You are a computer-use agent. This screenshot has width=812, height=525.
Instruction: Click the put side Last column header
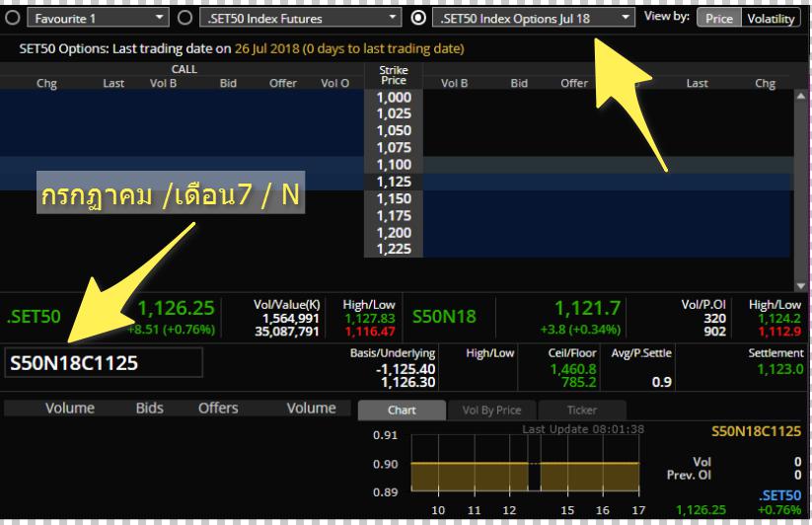tap(697, 83)
